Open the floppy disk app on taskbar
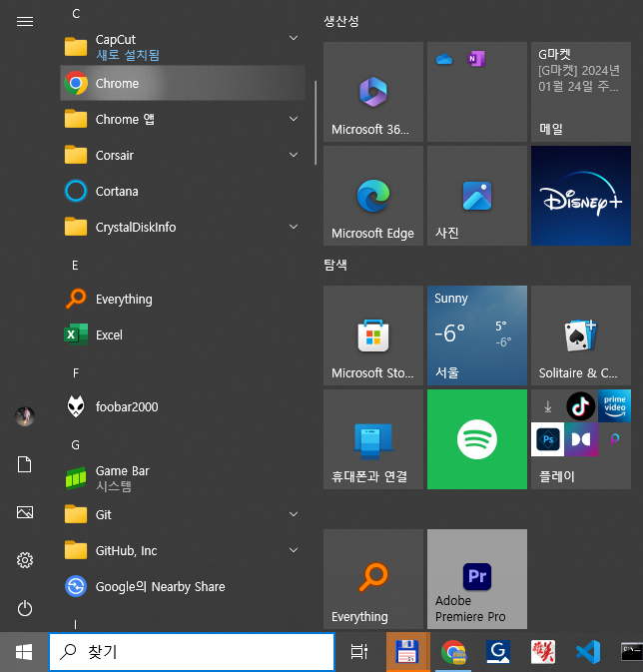Image resolution: width=643 pixels, height=672 pixels. [x=407, y=652]
